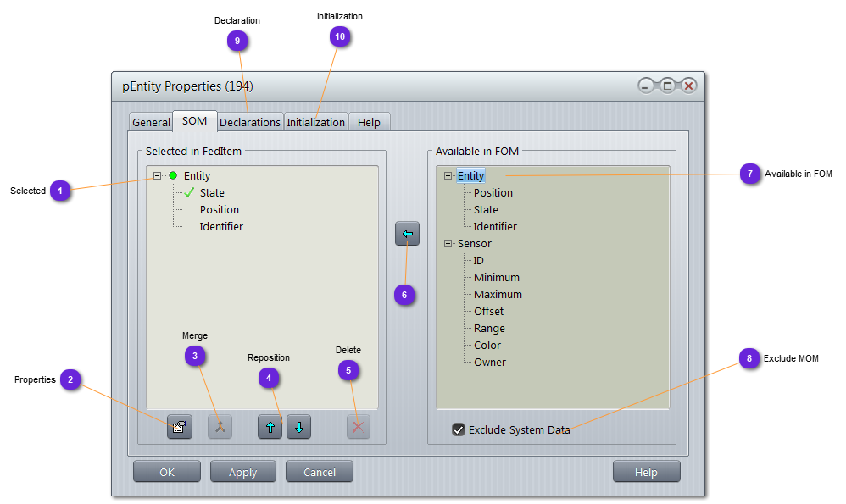Click the Merge icon button
The image size is (846, 504).
220,427
